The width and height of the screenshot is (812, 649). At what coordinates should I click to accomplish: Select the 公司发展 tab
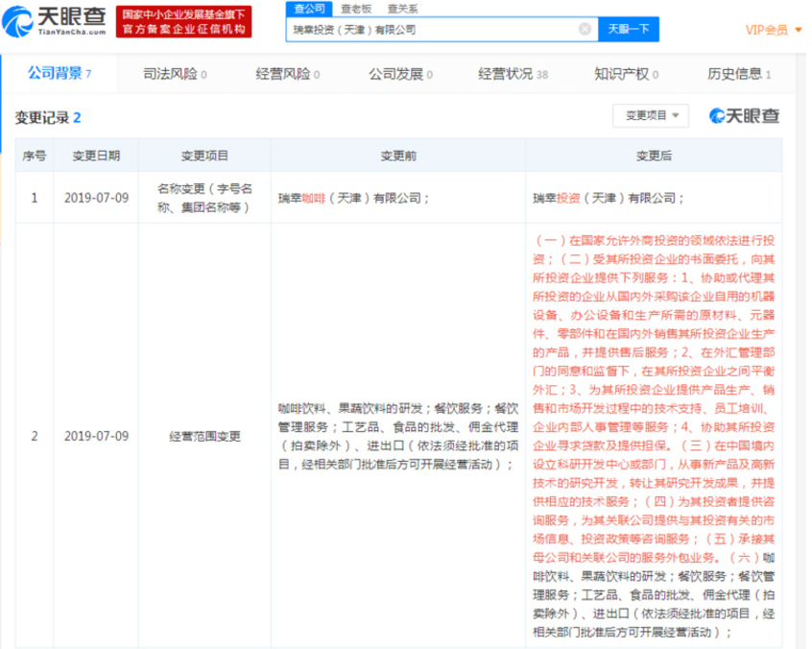point(400,74)
